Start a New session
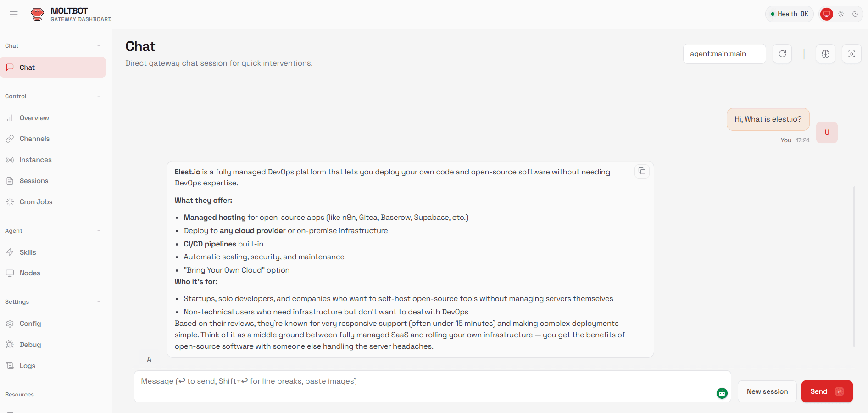 (767, 391)
